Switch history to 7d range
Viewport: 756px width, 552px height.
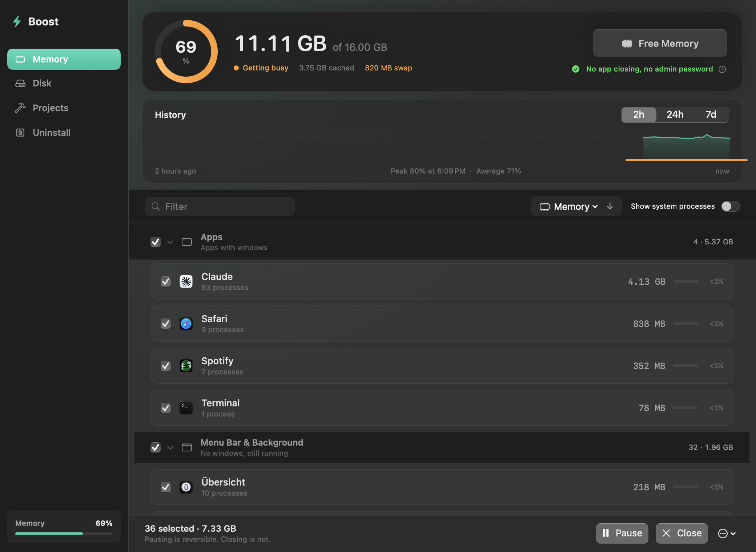[711, 114]
